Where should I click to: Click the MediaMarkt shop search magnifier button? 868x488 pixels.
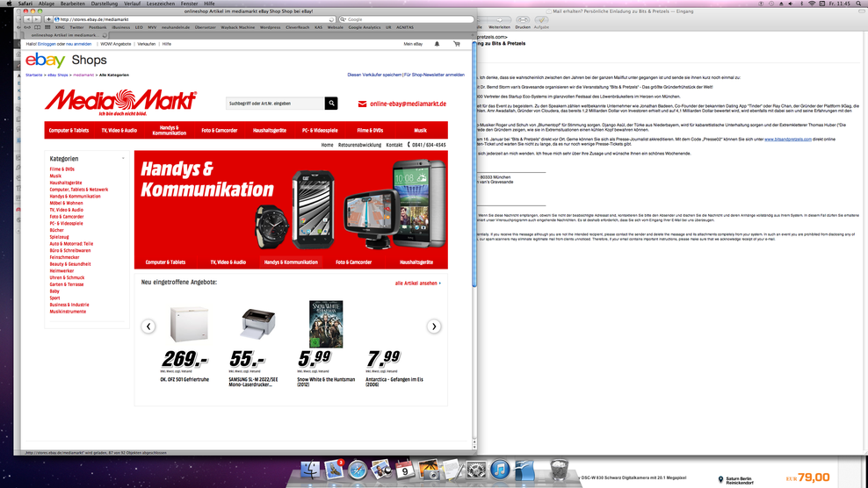tap(331, 104)
